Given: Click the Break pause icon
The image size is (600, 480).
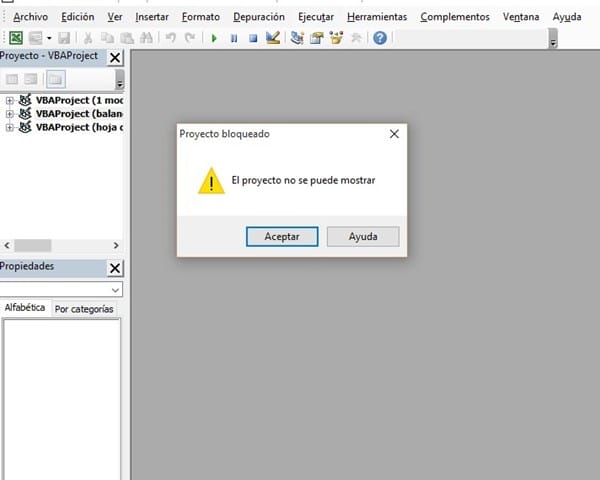Looking at the screenshot, I should [234, 38].
